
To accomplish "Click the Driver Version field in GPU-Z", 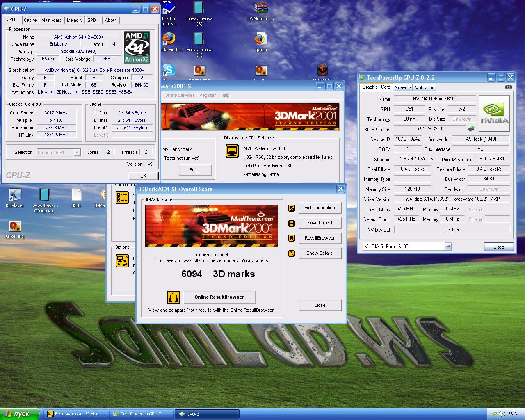I will pyautogui.click(x=452, y=199).
